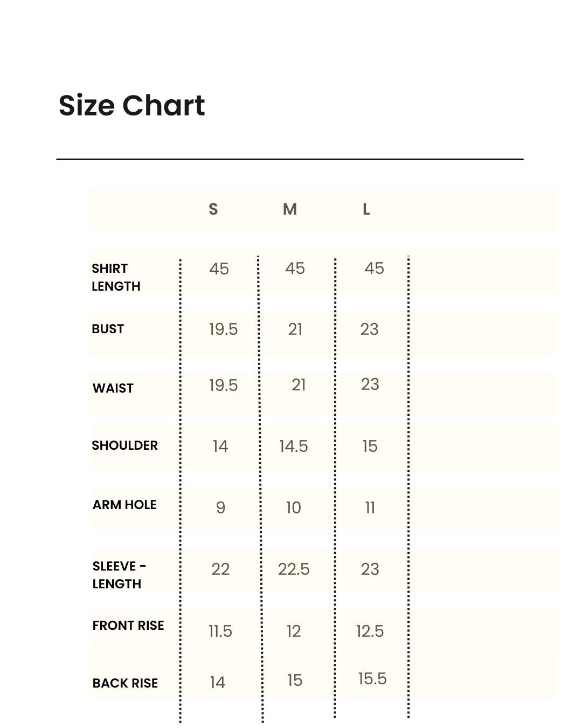Click the front rise value 12.5 for L
This screenshot has height=728, width=582.
[x=370, y=631]
